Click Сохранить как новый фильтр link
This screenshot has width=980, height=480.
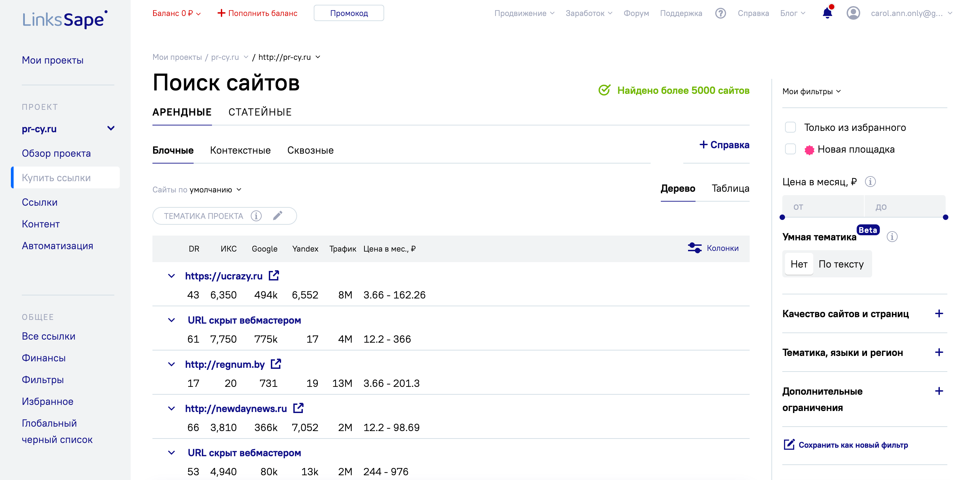(x=853, y=445)
